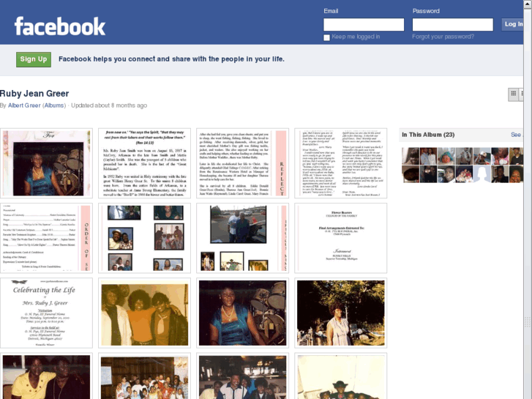The height and width of the screenshot is (399, 532).
Task: Open album cover photo with 'For' header
Action: (47, 163)
